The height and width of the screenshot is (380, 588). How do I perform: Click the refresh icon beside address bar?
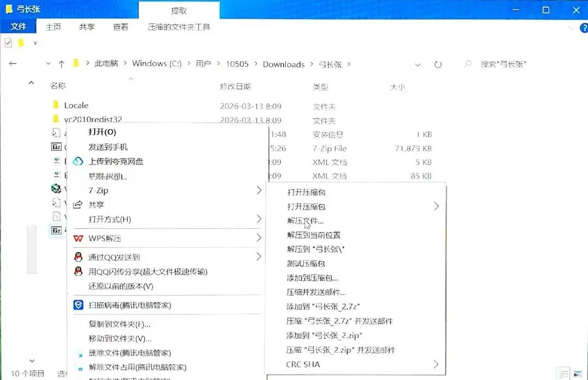(x=438, y=65)
